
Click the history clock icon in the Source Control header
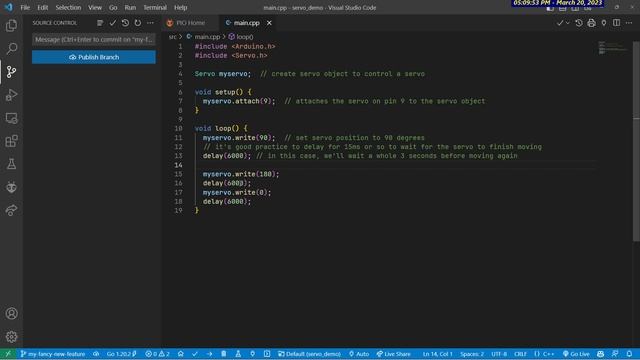point(125,23)
